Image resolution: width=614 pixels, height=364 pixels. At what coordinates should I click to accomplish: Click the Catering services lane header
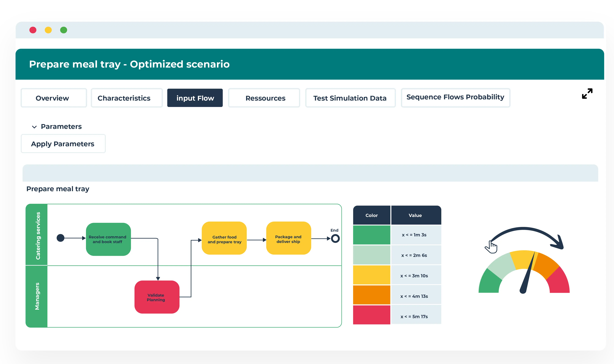37,235
